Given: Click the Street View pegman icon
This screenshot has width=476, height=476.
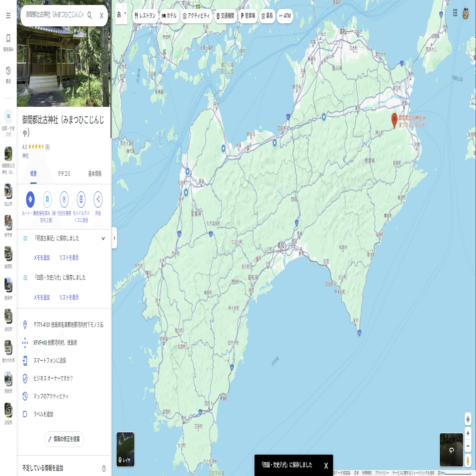Looking at the screenshot, I should pos(468,460).
